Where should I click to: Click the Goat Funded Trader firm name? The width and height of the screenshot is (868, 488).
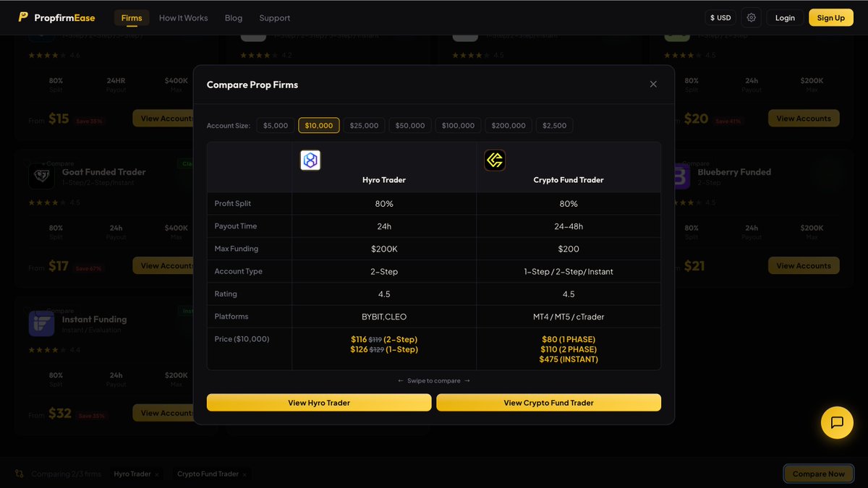coord(104,172)
